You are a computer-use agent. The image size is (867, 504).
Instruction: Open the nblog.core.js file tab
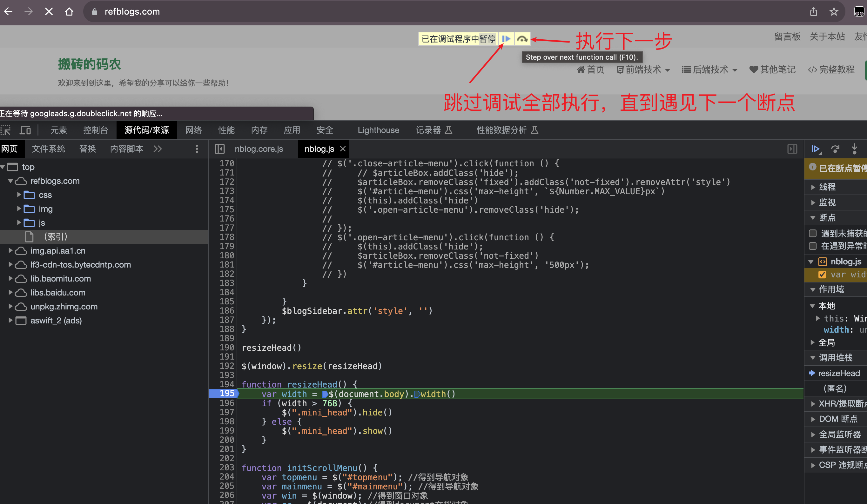click(259, 149)
